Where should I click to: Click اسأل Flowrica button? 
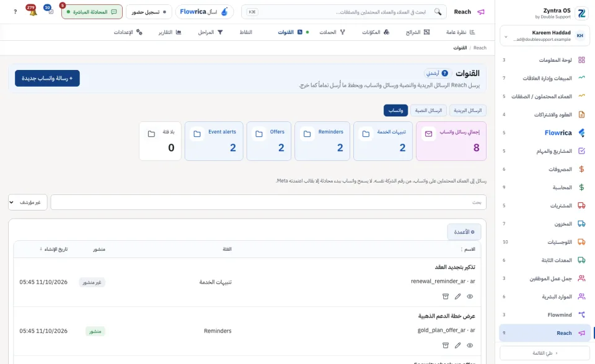click(204, 12)
